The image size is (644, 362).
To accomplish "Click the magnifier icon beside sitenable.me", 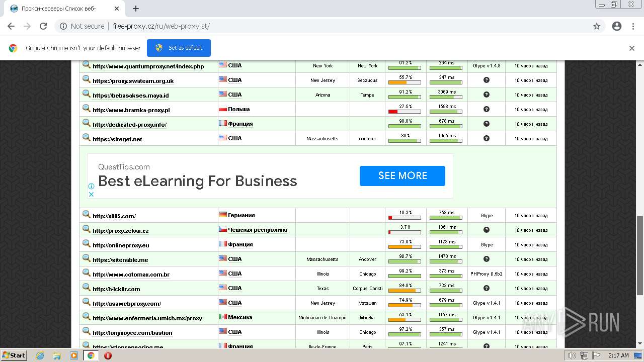I will (87, 258).
